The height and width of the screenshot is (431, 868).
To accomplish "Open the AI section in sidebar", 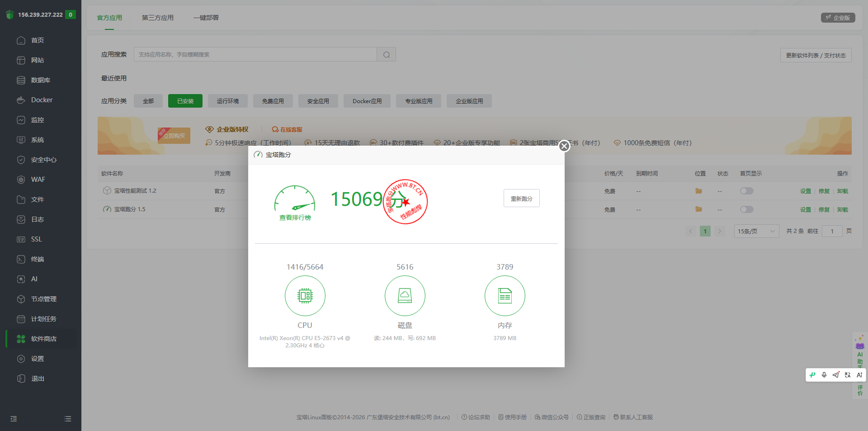I will 34,279.
